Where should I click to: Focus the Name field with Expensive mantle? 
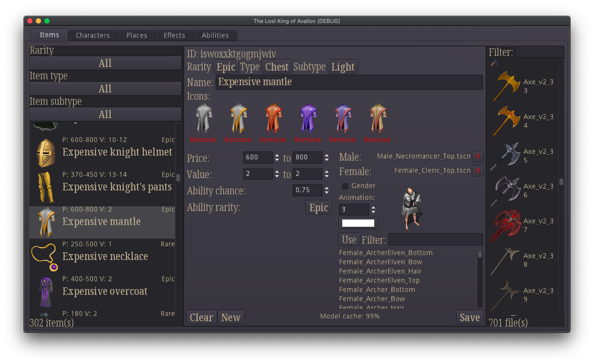click(x=349, y=82)
